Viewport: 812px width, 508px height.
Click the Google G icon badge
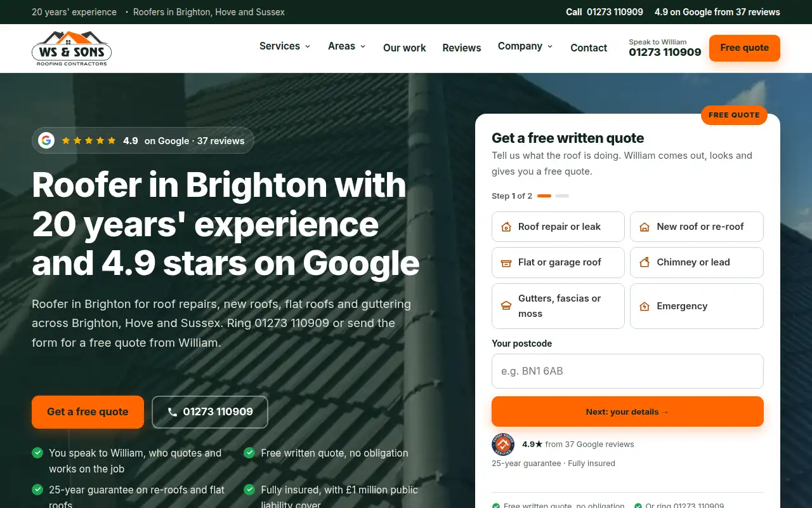[46, 140]
